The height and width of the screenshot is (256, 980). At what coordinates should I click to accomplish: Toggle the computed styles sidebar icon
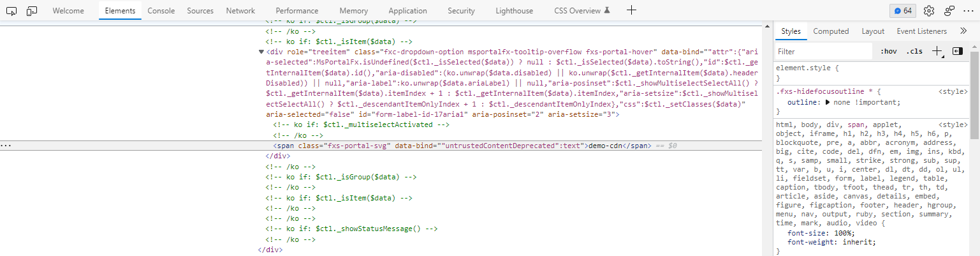(x=958, y=51)
